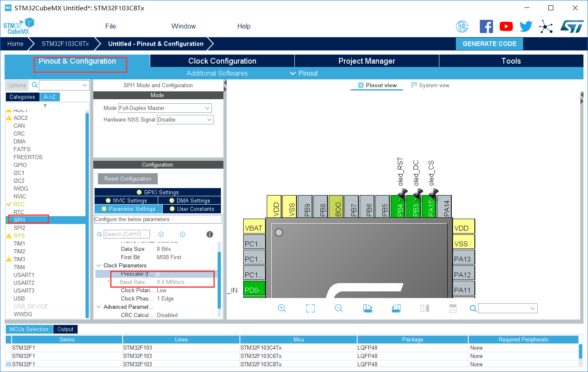The height and width of the screenshot is (372, 588).
Task: Show the A->Z peripheral list
Action: point(50,97)
